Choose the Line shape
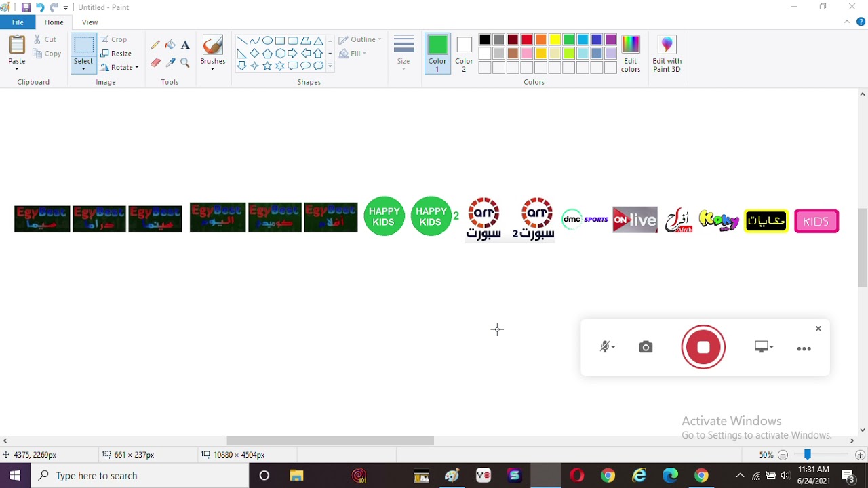 [242, 41]
